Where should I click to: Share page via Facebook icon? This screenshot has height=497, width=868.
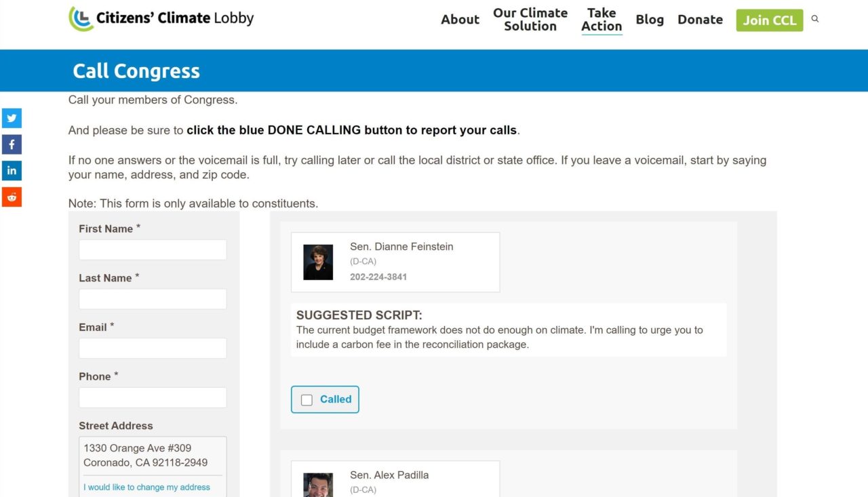12,144
